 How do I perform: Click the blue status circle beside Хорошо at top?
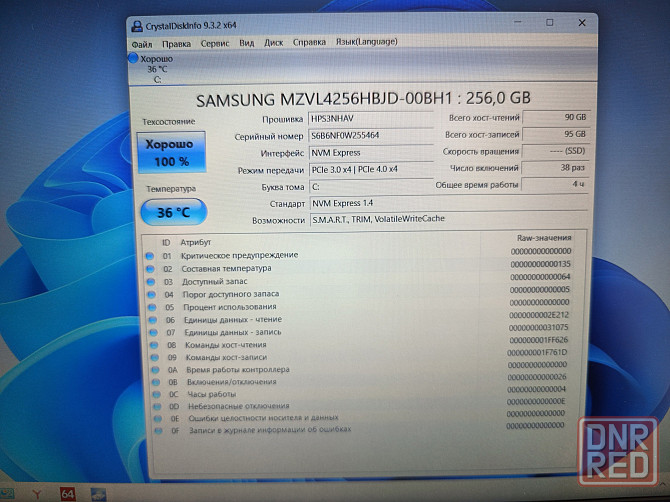pos(133,58)
